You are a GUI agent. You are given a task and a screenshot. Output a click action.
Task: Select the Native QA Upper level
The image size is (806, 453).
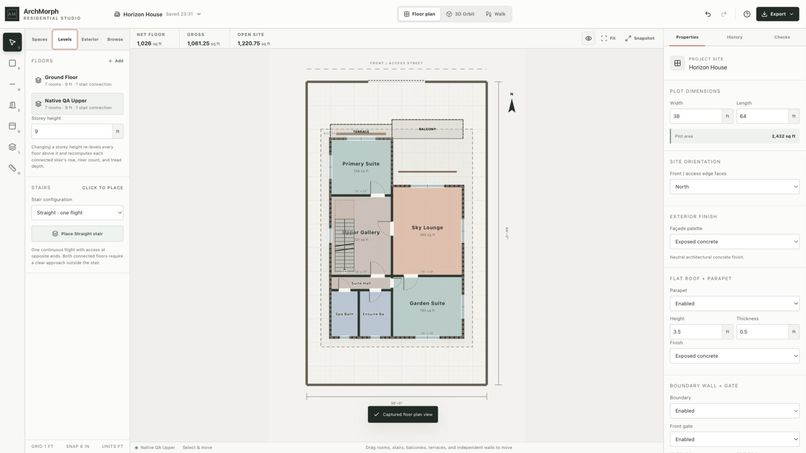click(x=77, y=103)
